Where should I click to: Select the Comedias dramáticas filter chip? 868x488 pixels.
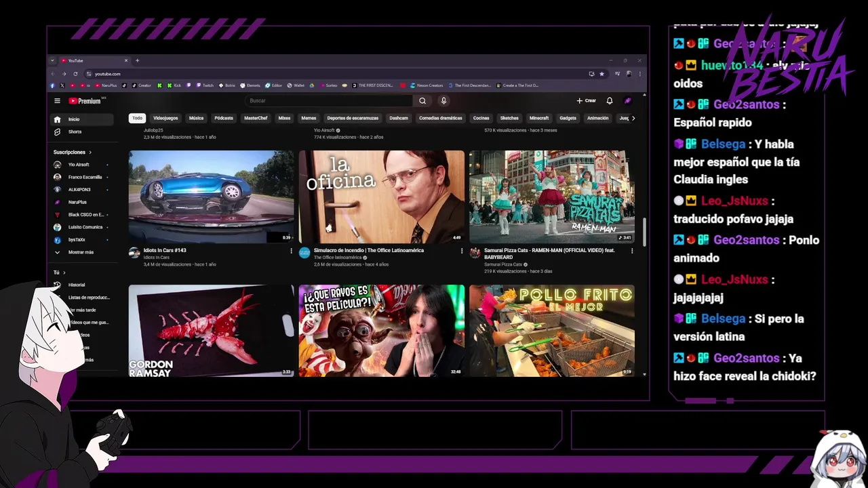[441, 118]
